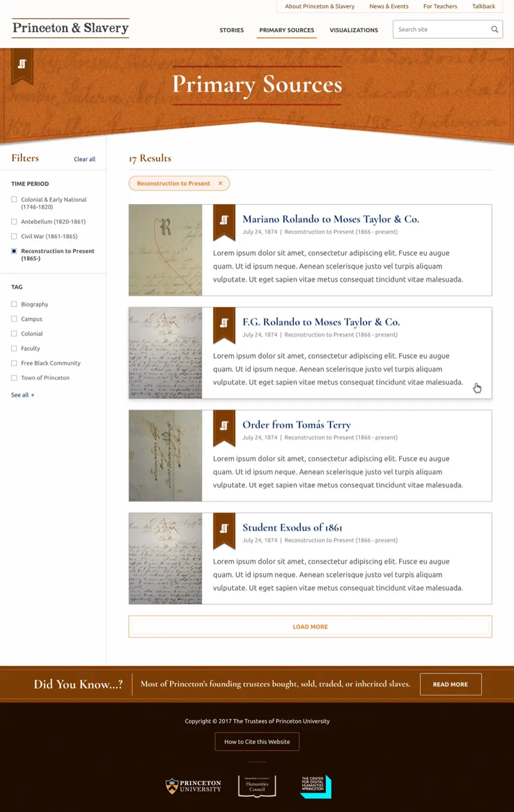This screenshot has width=514, height=812.
Task: Enable the Faculty tag filter
Action: [14, 348]
